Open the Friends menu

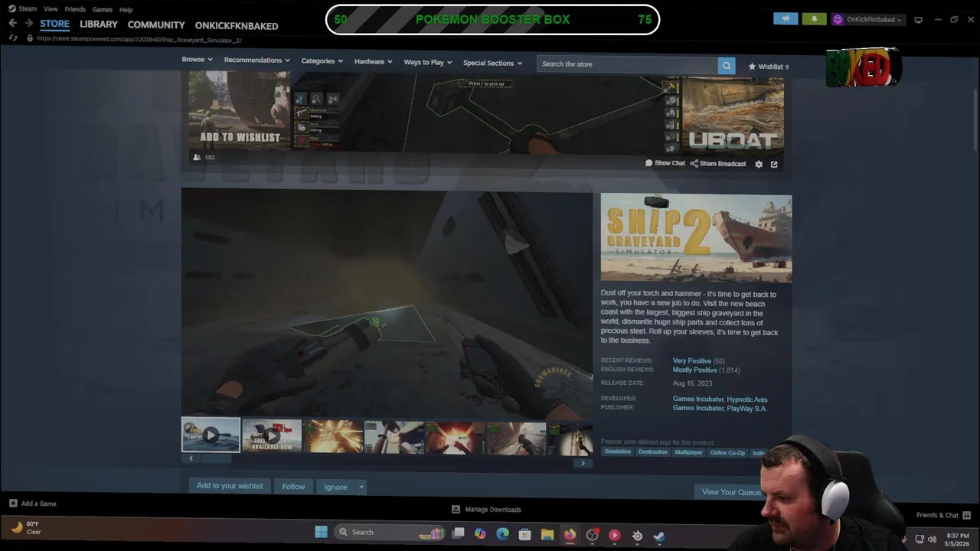(x=75, y=9)
